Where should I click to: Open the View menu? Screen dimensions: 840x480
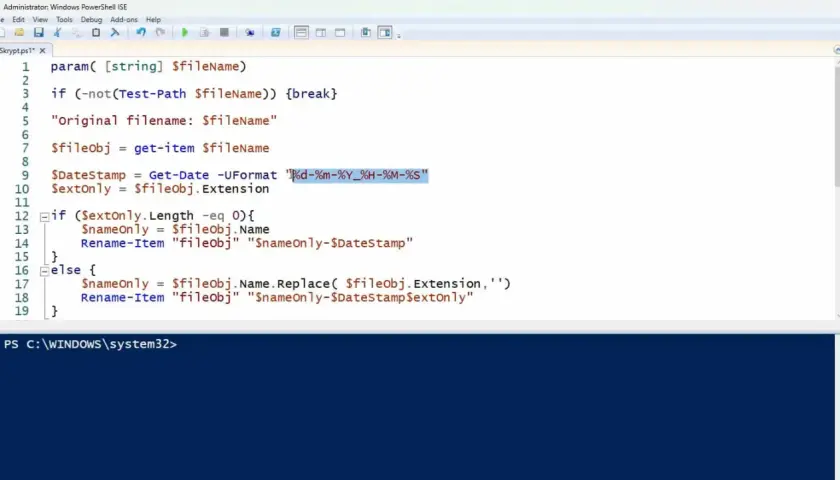[x=40, y=19]
